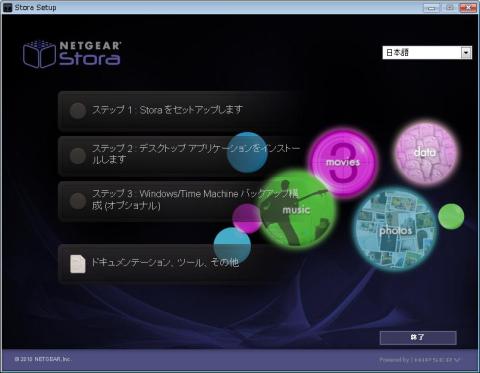Click the Stora Setup title bar icon

[x=7, y=7]
